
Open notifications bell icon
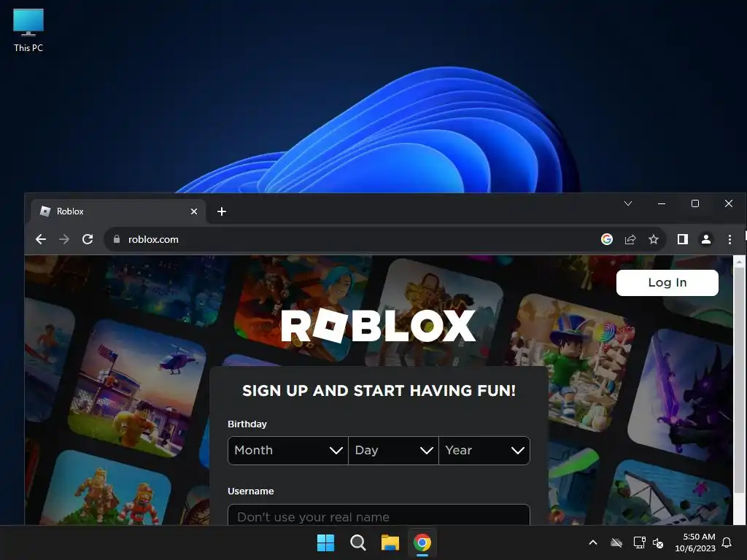click(x=727, y=542)
